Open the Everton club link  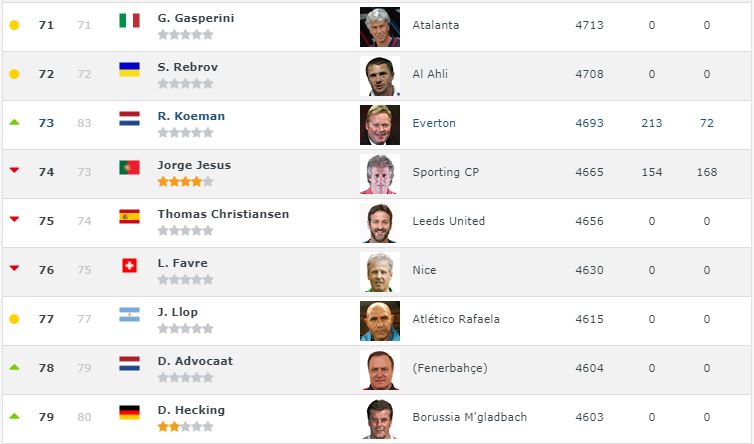pyautogui.click(x=434, y=123)
